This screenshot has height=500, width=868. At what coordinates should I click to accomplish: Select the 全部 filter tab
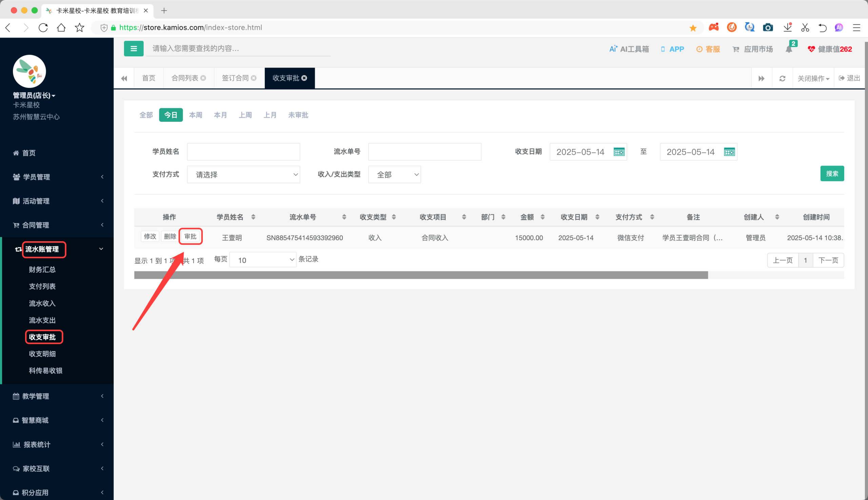146,115
